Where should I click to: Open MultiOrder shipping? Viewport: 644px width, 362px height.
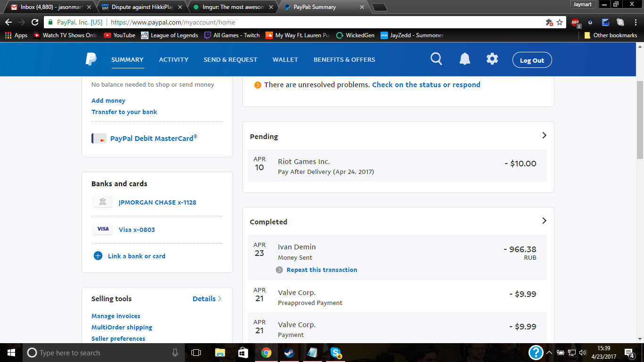pyautogui.click(x=122, y=327)
